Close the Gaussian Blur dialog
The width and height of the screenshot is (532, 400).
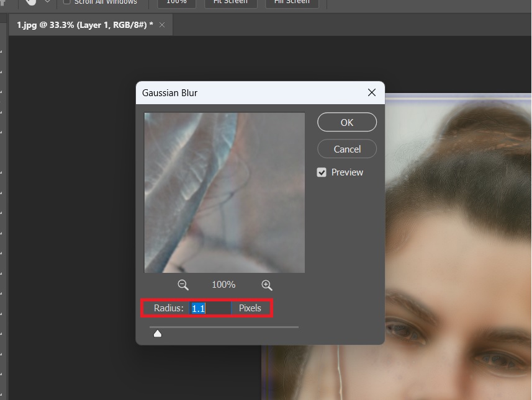click(371, 92)
